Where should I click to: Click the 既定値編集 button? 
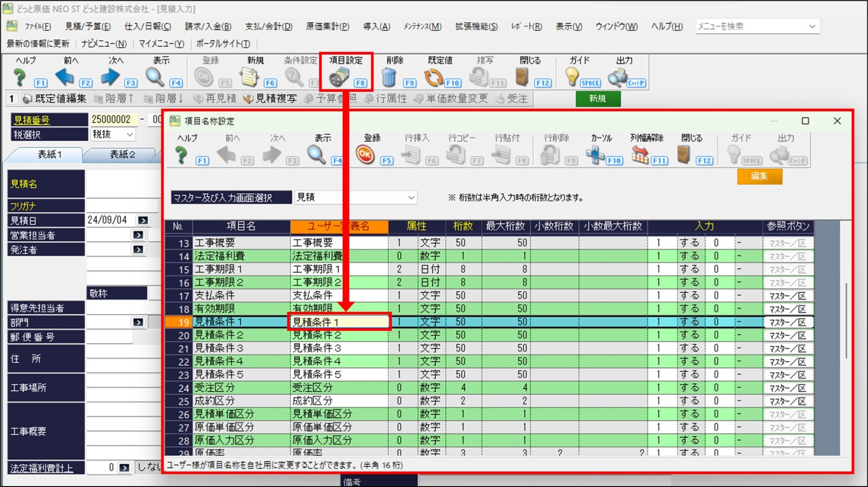point(54,98)
